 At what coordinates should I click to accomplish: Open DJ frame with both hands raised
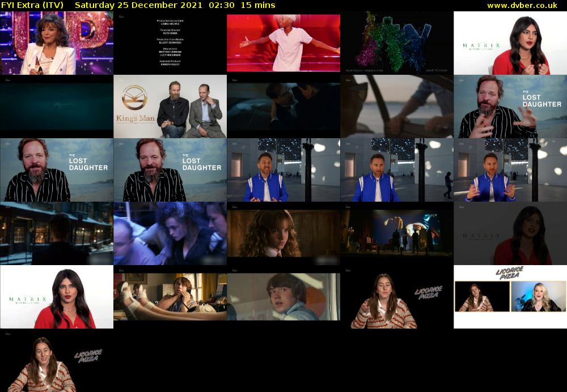[x=510, y=170]
